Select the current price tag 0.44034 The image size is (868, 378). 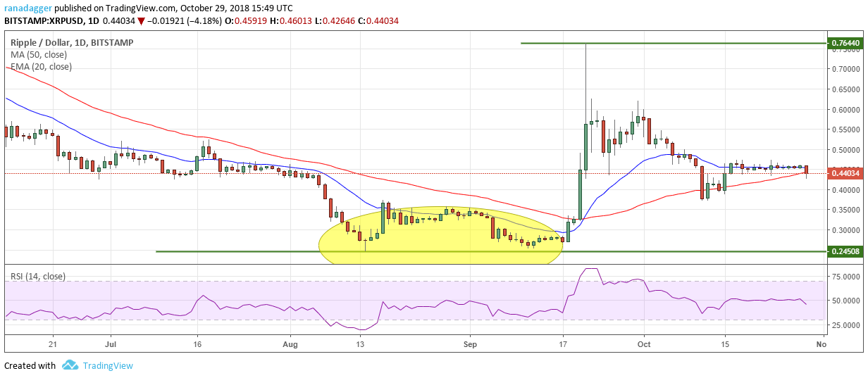click(x=845, y=173)
